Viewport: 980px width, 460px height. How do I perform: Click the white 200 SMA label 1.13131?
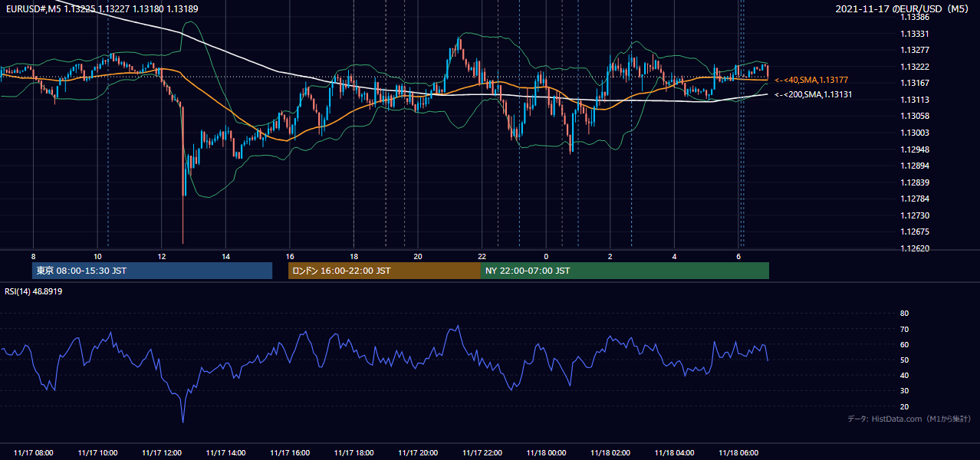click(814, 94)
